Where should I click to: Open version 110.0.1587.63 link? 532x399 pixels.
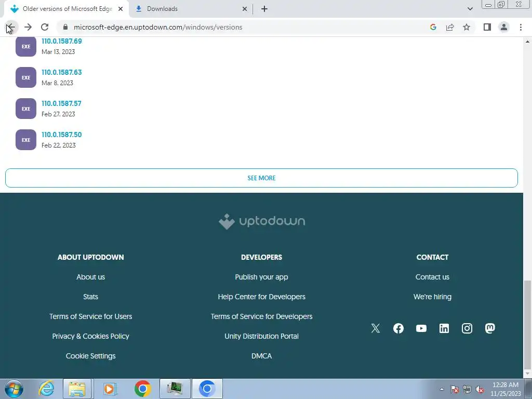(x=62, y=72)
